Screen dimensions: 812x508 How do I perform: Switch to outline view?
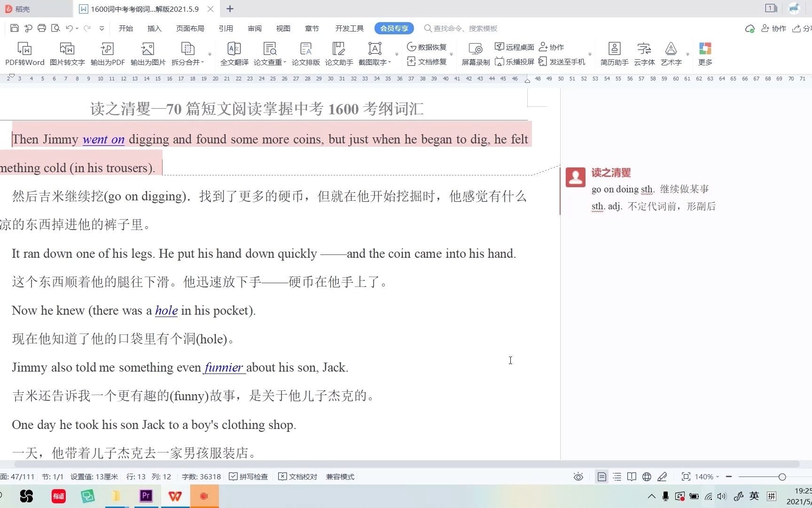[x=617, y=476]
